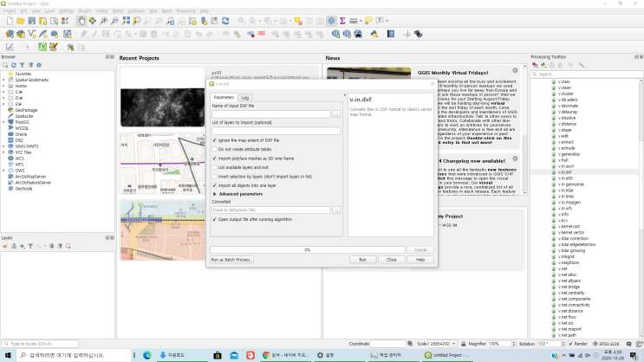Click the Filter icon in Browser panel
644x362 pixels.
tap(23, 65)
